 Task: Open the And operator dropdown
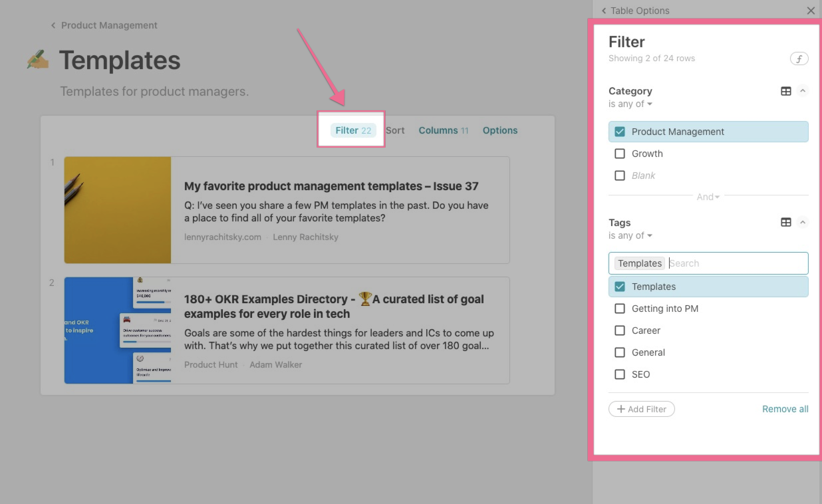pos(708,197)
